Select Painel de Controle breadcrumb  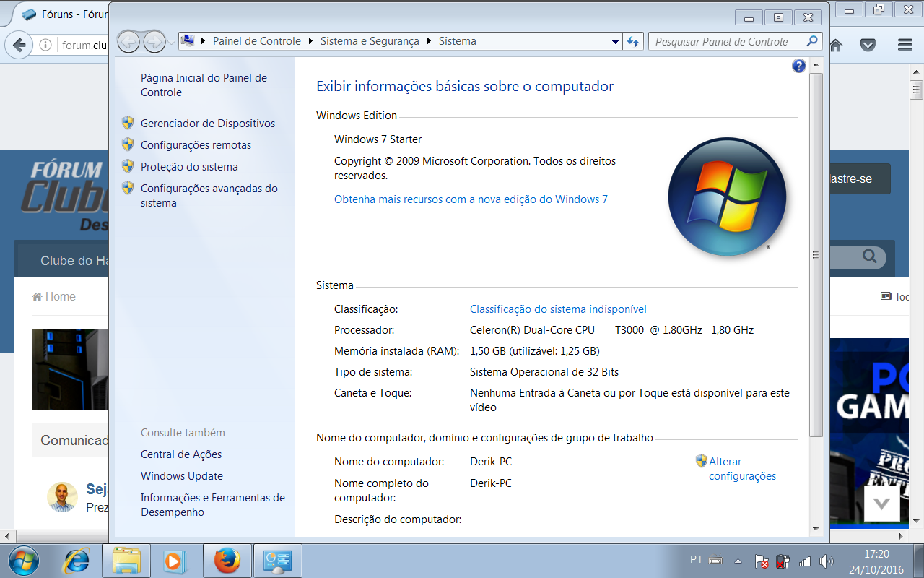pyautogui.click(x=257, y=41)
